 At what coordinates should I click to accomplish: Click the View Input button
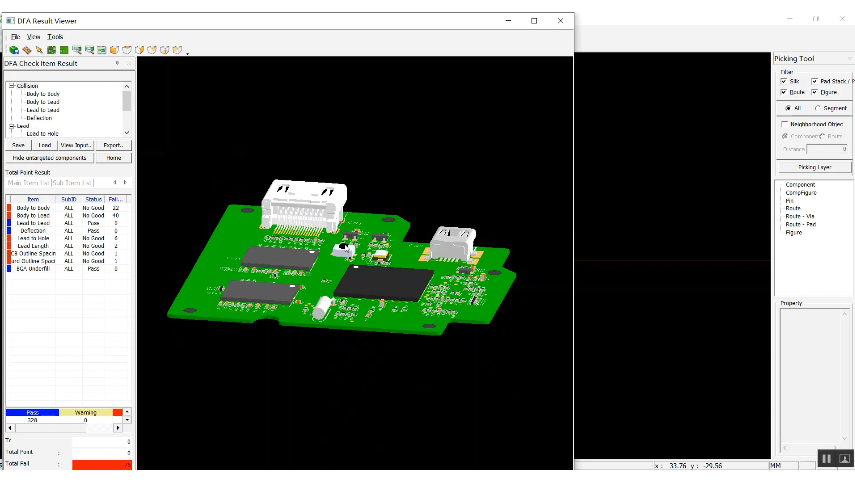(76, 145)
